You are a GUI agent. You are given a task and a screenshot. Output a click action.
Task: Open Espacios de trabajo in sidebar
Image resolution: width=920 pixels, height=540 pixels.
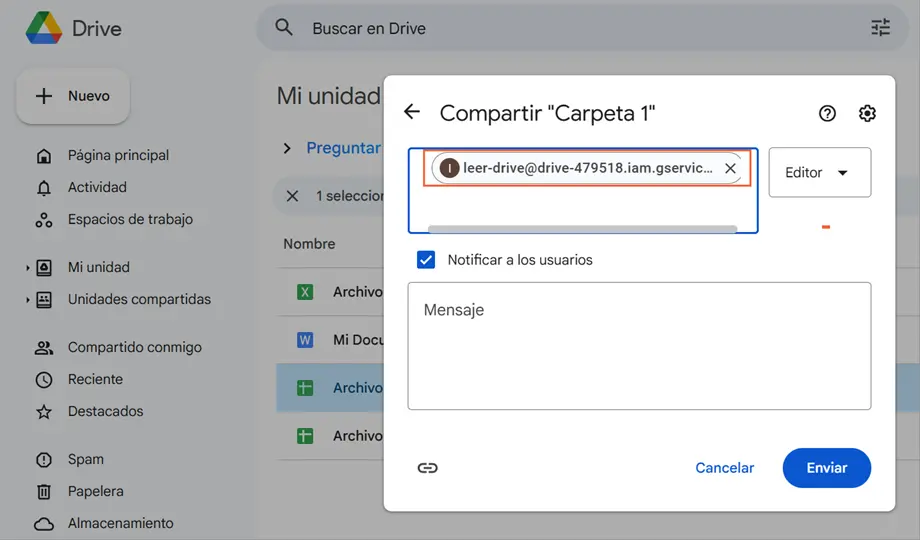click(x=130, y=220)
